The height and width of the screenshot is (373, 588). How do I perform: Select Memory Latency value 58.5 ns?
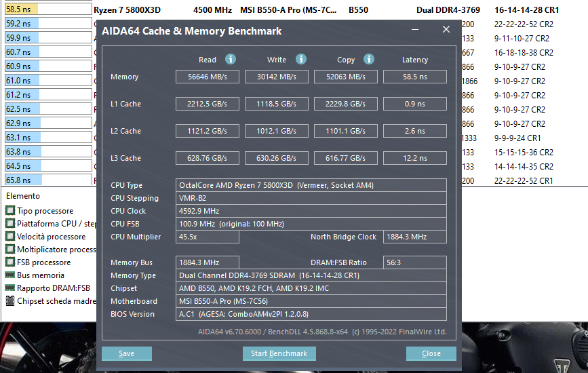click(x=415, y=77)
